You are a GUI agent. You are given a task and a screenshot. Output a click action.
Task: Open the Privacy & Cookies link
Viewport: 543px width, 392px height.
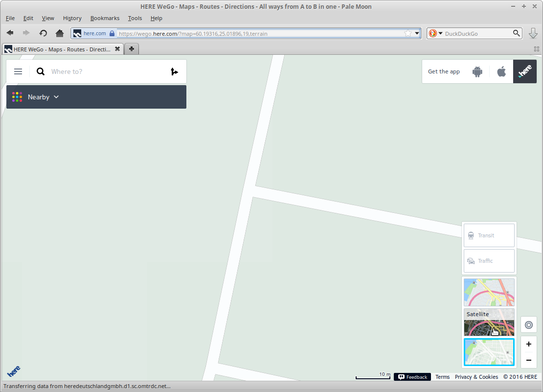476,377
